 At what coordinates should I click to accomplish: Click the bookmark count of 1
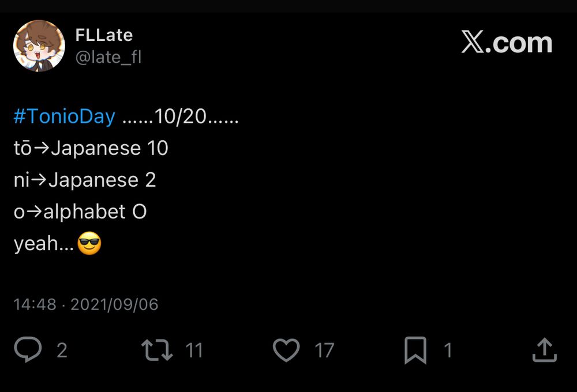coord(448,350)
